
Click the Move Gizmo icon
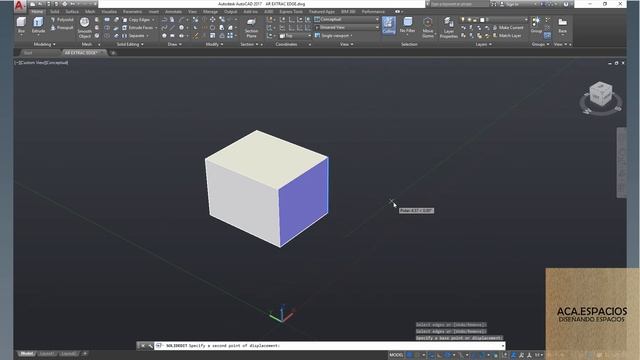pyautogui.click(x=428, y=27)
